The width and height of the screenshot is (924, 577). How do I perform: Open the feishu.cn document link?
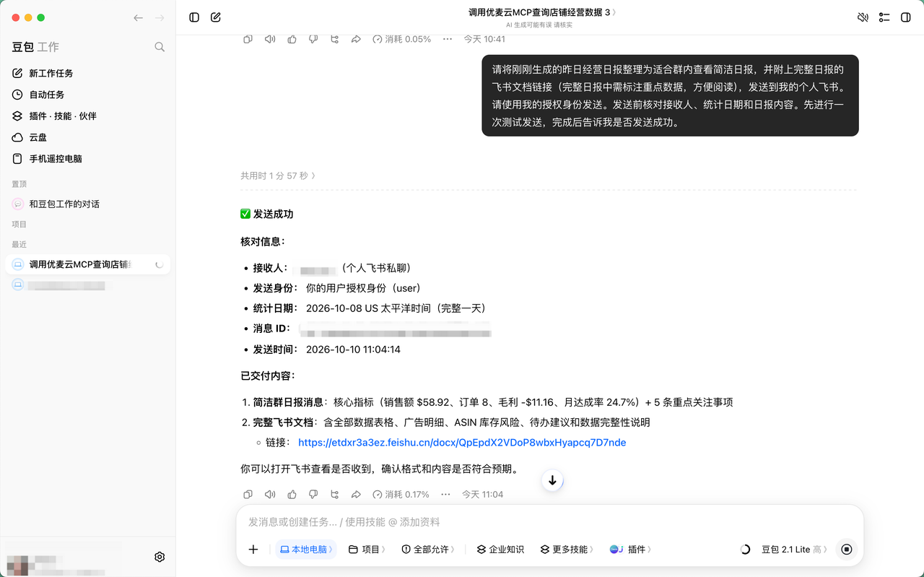462,443
